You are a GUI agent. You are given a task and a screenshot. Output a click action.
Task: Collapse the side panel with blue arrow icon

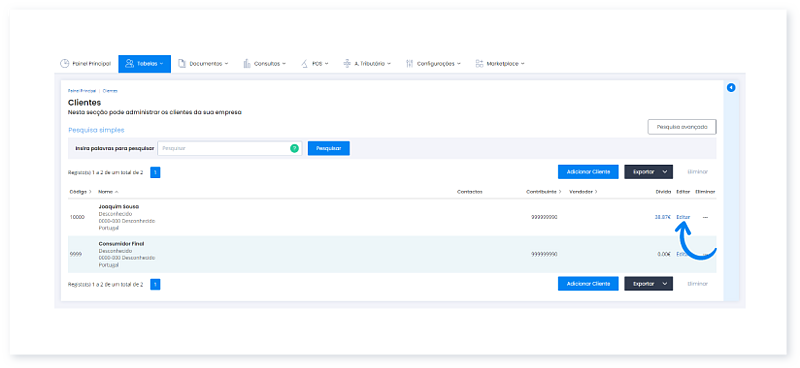pyautogui.click(x=731, y=88)
